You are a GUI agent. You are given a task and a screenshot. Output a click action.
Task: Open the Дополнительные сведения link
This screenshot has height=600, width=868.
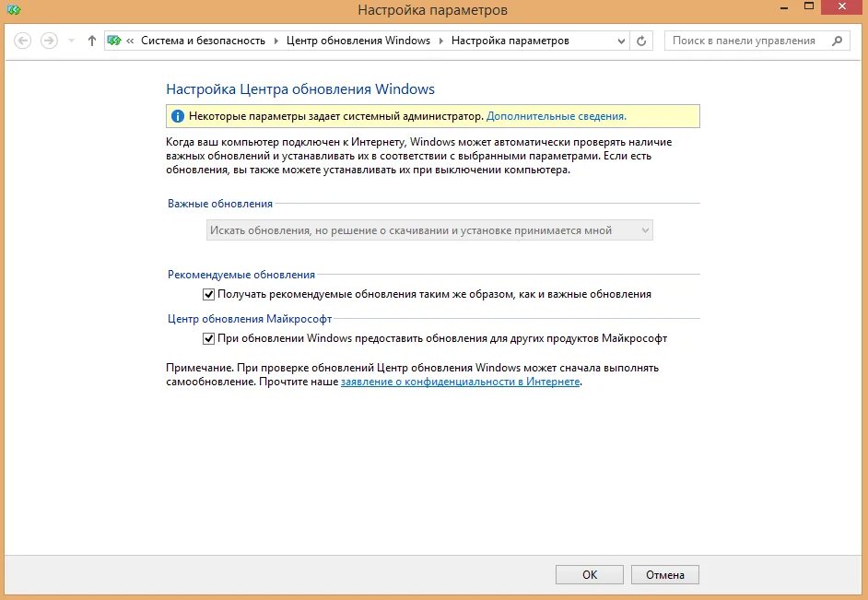click(557, 116)
